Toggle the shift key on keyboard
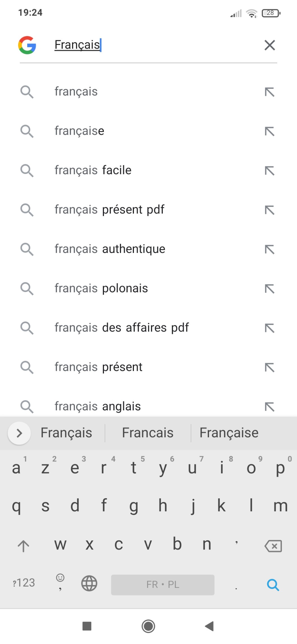Screen dimensions: 297x644 coord(23,546)
